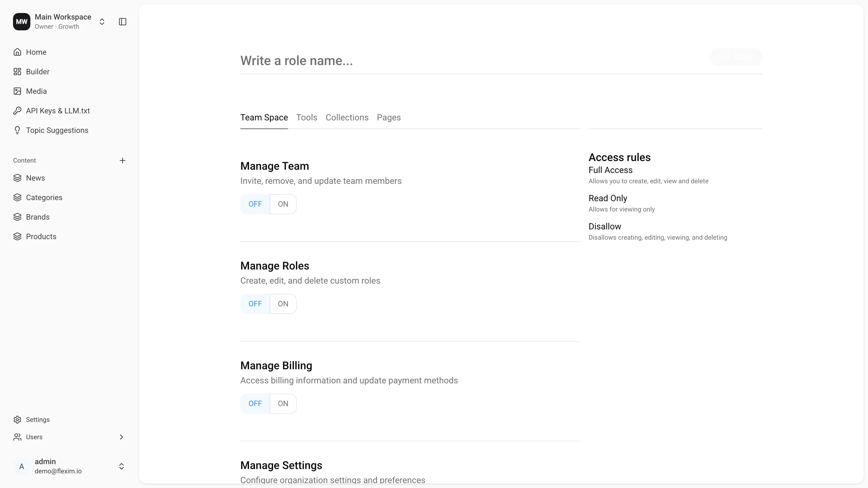Viewport: 868px width, 488px height.
Task: Switch Manage Billing to ON
Action: [283, 403]
